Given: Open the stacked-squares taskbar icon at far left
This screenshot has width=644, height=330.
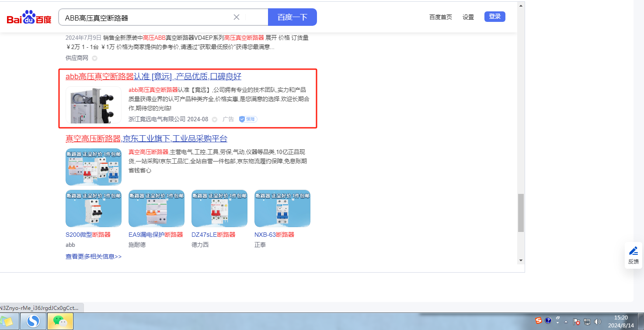Looking at the screenshot, I should coord(8,322).
